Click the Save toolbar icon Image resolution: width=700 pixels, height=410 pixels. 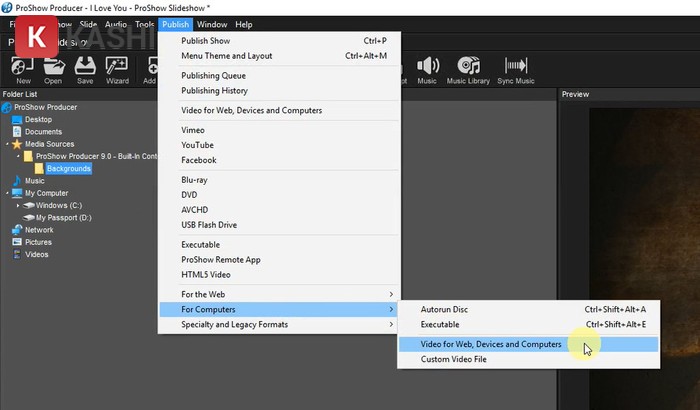tap(84, 68)
